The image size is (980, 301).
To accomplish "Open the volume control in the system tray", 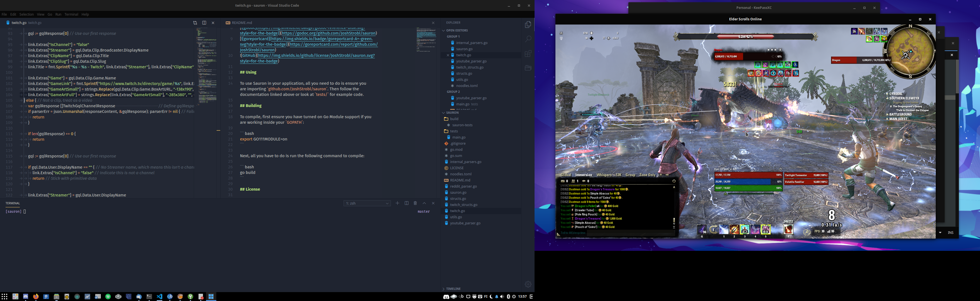I will 503,297.
